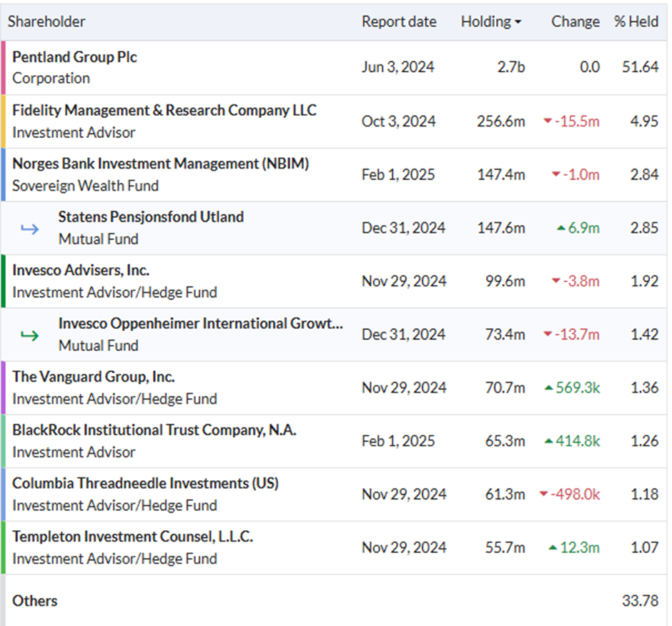Click the red down arrow beside -1.0m
Screen dimensions: 672x626
click(556, 174)
